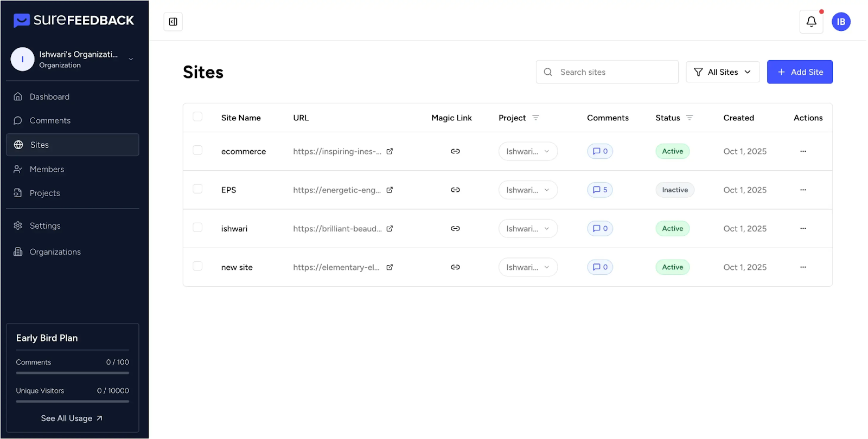
Task: Click the Status column filter icon
Action: click(x=690, y=118)
